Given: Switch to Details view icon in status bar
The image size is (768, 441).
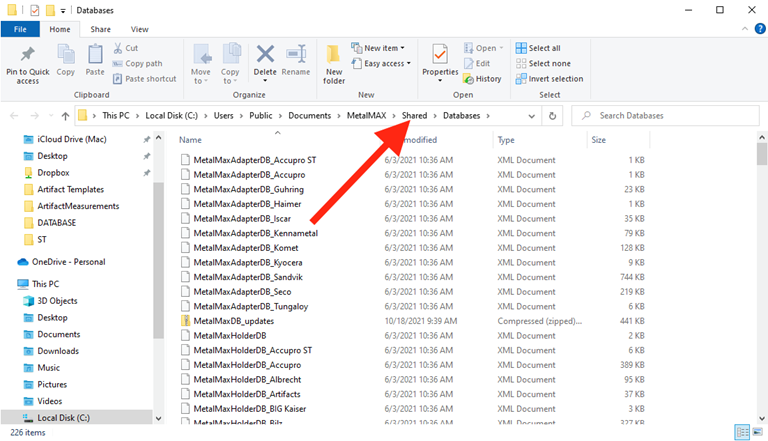Looking at the screenshot, I should coord(743,432).
